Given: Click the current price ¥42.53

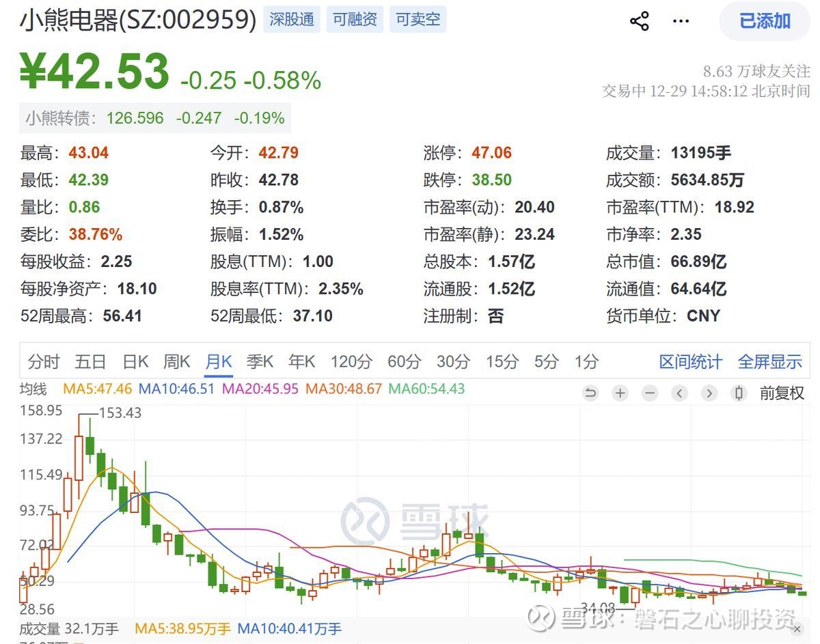Looking at the screenshot, I should (94, 71).
